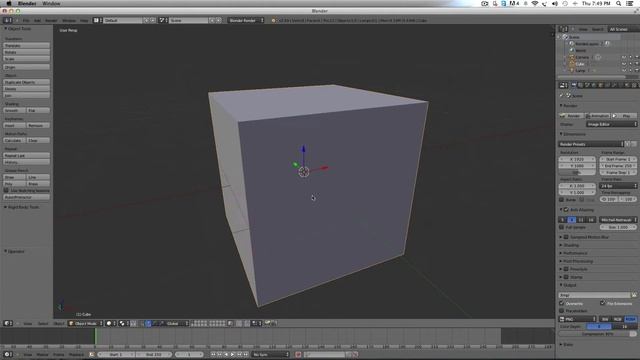640x360 pixels.
Task: Toggle the Sampled Motion Blur checkbox
Action: [x=566, y=237]
